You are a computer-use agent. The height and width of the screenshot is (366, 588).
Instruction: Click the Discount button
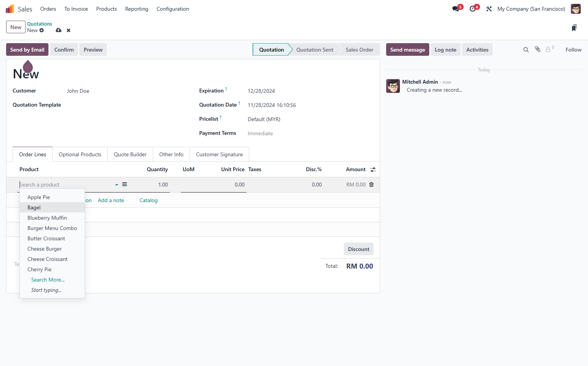point(359,249)
